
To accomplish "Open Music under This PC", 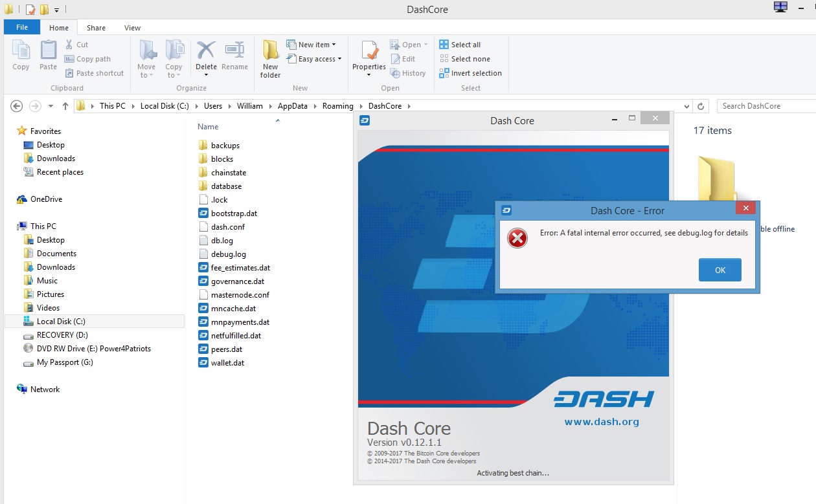I will (x=47, y=281).
